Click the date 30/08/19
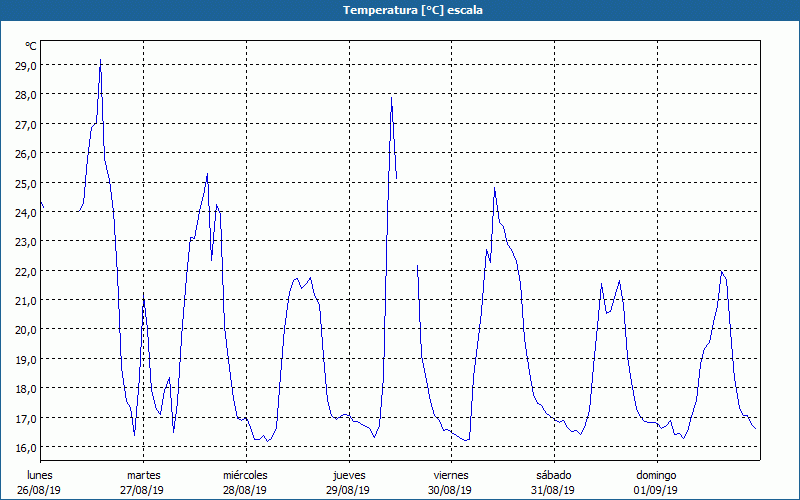 tap(450, 490)
